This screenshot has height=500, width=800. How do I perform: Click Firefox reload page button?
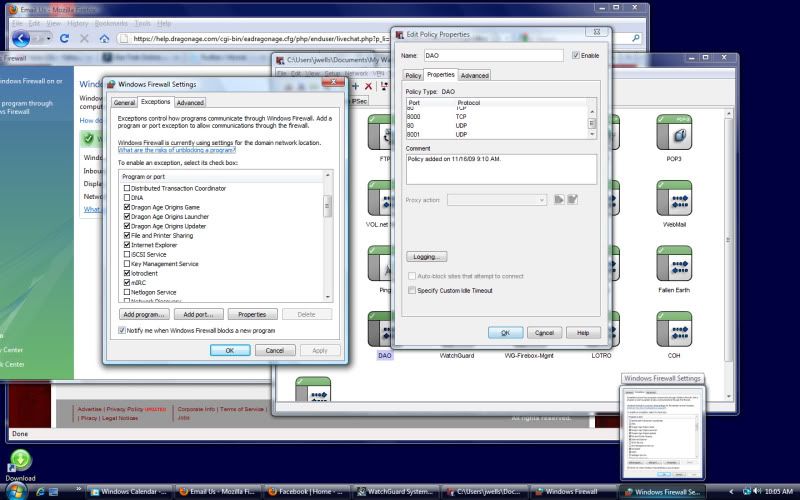(66, 38)
